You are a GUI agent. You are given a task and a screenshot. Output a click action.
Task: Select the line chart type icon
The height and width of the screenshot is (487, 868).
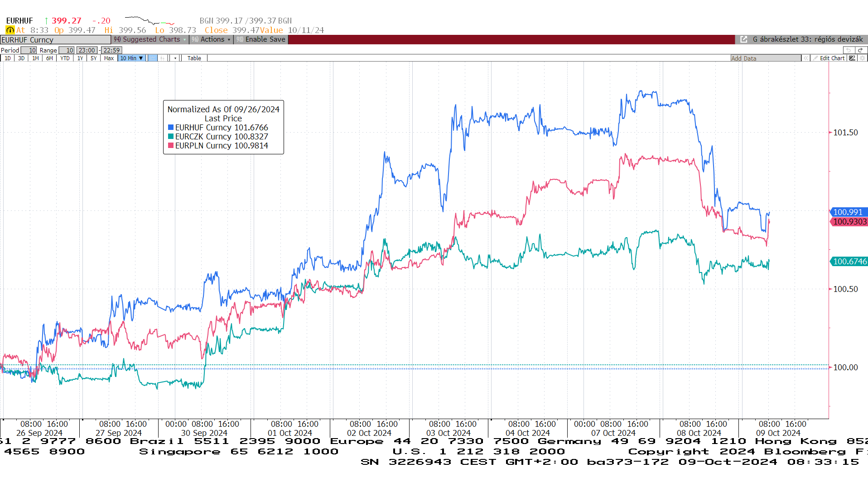point(153,58)
